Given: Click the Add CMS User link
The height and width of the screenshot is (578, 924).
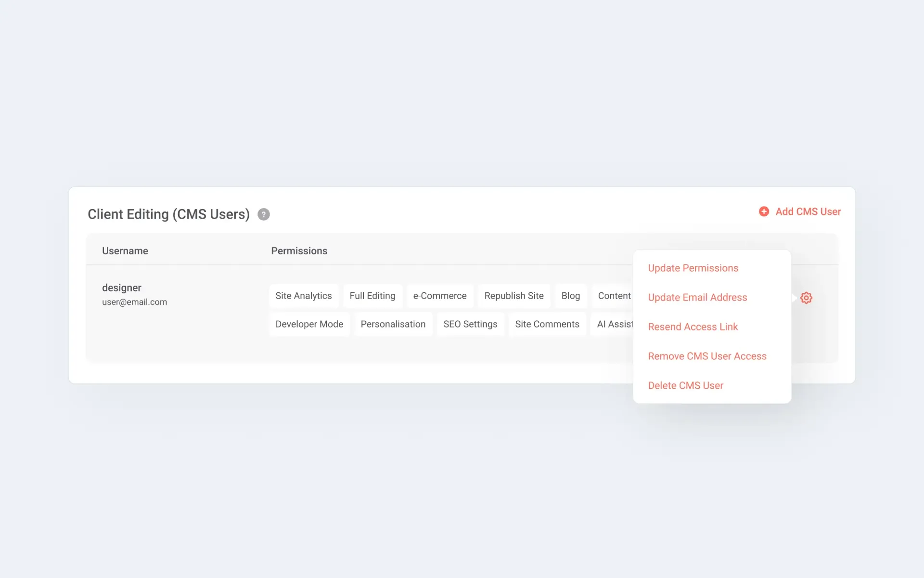Looking at the screenshot, I should click(808, 211).
